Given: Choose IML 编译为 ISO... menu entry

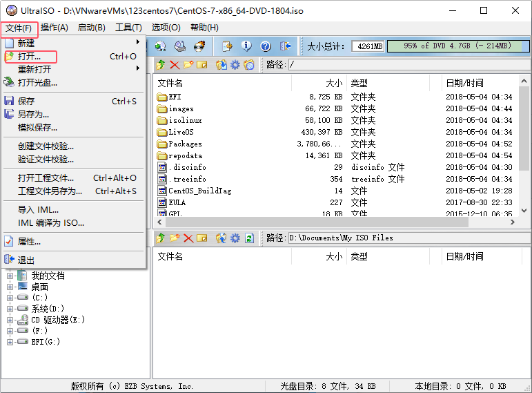Looking at the screenshot, I should point(74,223).
